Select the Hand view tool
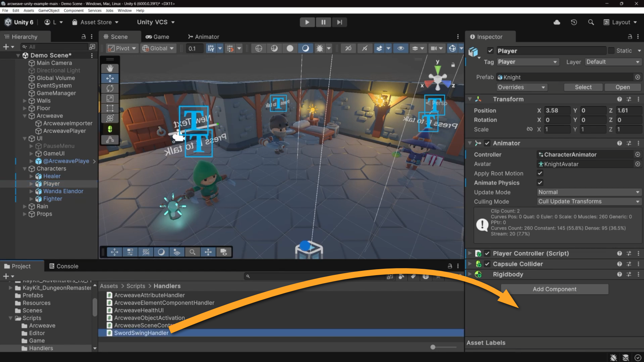The width and height of the screenshot is (644, 362). pos(110,68)
